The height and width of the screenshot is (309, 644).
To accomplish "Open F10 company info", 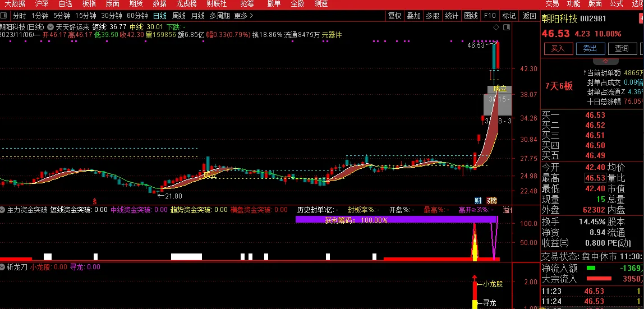I will (x=490, y=16).
